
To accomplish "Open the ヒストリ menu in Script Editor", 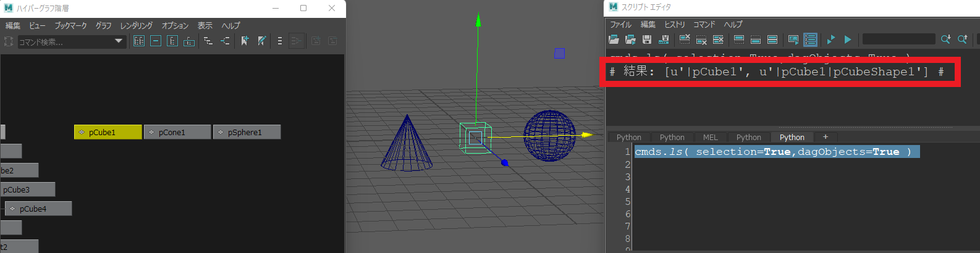I will point(674,24).
